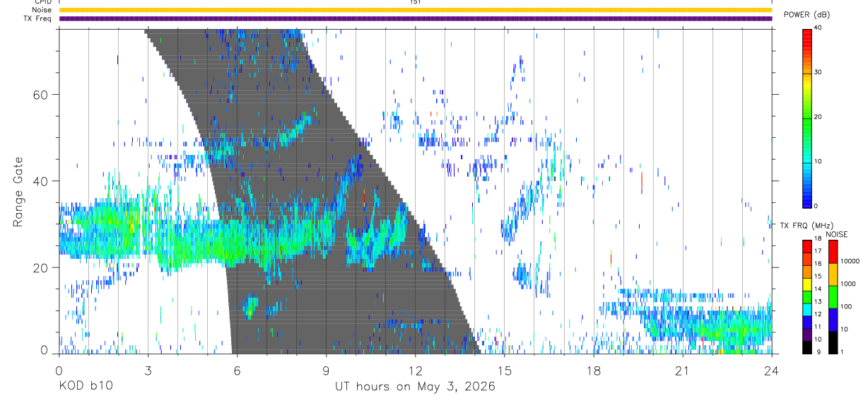Click TX frequency scale label 18
Screen dimensions: 868x401
(x=816, y=238)
